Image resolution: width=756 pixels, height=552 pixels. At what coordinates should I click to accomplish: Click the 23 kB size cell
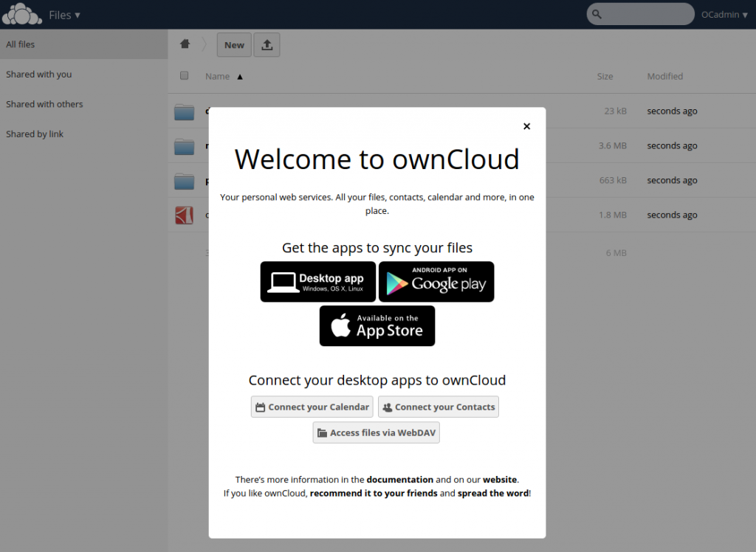615,111
